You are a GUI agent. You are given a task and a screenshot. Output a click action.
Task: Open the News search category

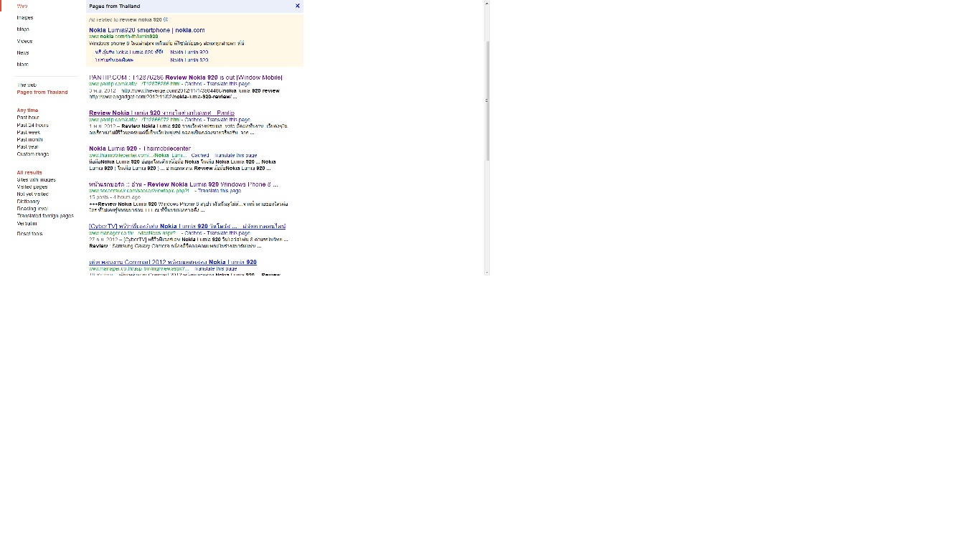click(23, 52)
